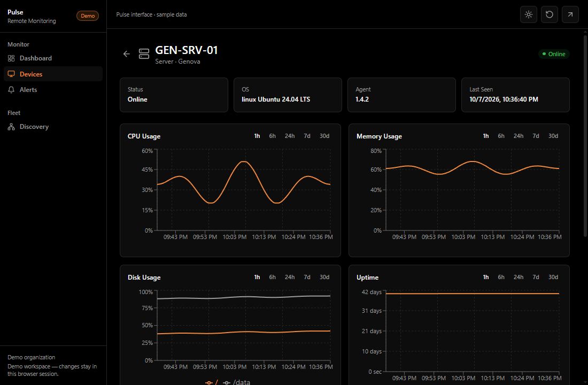Select 24h range for Memory Usage

[x=519, y=136]
